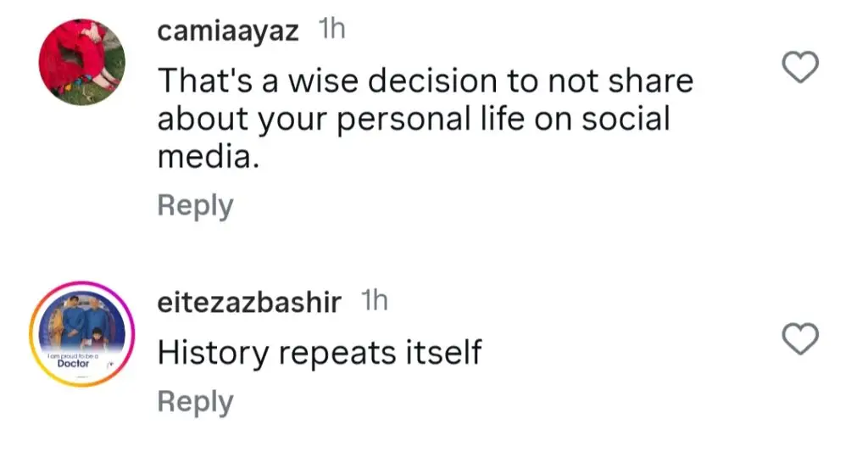View eitezazbashir's story from the avatar

point(82,334)
